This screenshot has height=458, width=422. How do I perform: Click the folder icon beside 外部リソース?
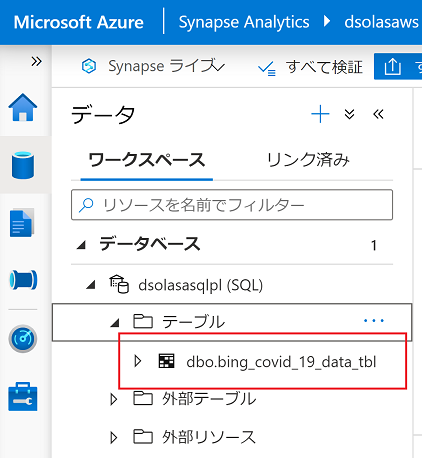tap(143, 436)
